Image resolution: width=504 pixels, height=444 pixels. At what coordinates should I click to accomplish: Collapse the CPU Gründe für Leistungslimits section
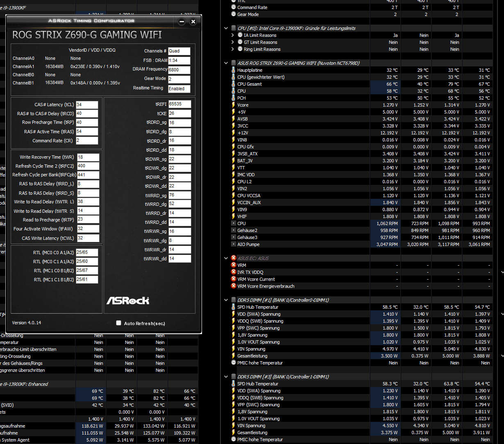(x=227, y=28)
